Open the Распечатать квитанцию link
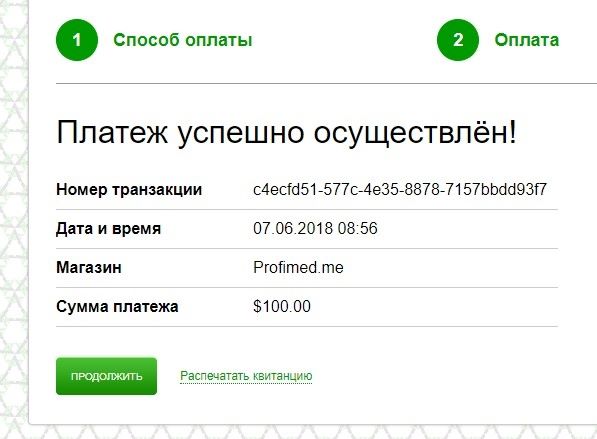Screen dimensions: 597x439 (x=246, y=376)
